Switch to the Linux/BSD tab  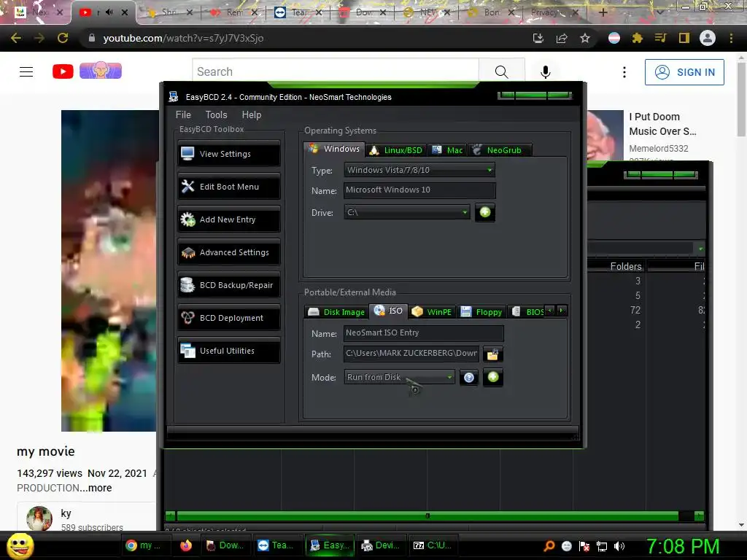[396, 150]
